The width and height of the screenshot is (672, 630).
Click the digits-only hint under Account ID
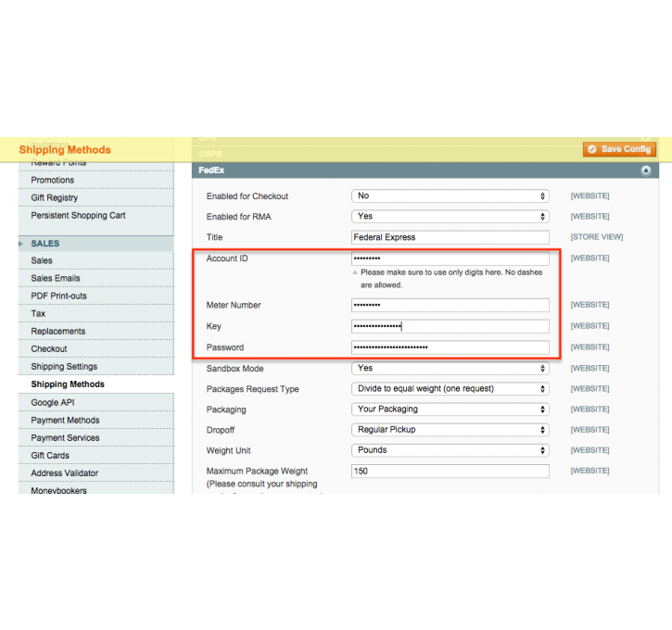tap(451, 278)
